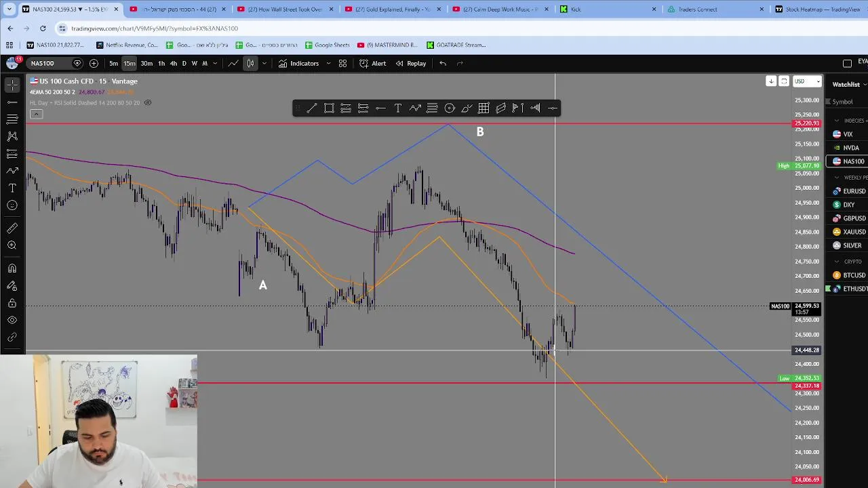Open the Fibonacci tools in left sidebar

(12, 119)
